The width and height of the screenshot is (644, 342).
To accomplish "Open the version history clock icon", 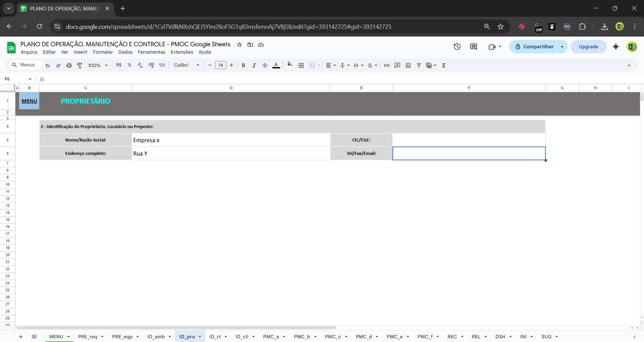I will tap(457, 47).
